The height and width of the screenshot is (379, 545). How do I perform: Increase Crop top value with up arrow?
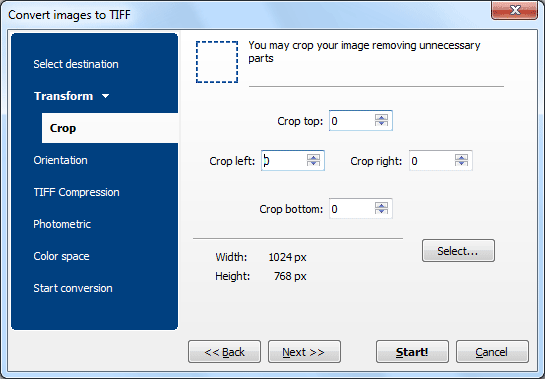tap(381, 117)
